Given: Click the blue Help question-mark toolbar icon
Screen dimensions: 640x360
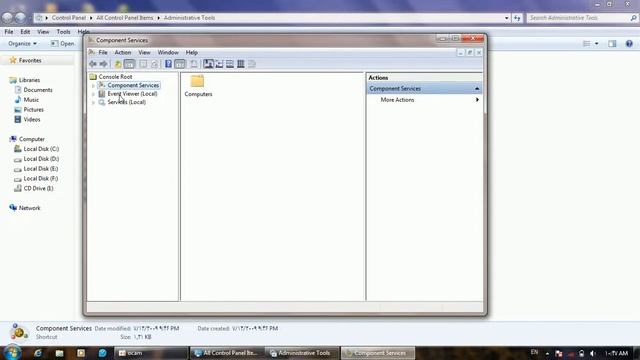Looking at the screenshot, I should pyautogui.click(x=168, y=64).
